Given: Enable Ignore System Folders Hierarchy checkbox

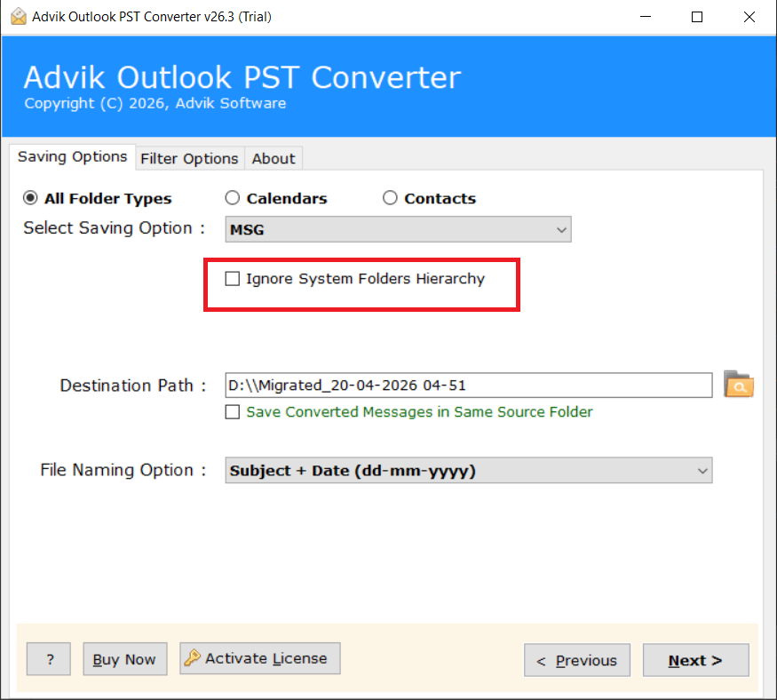Looking at the screenshot, I should coord(233,279).
